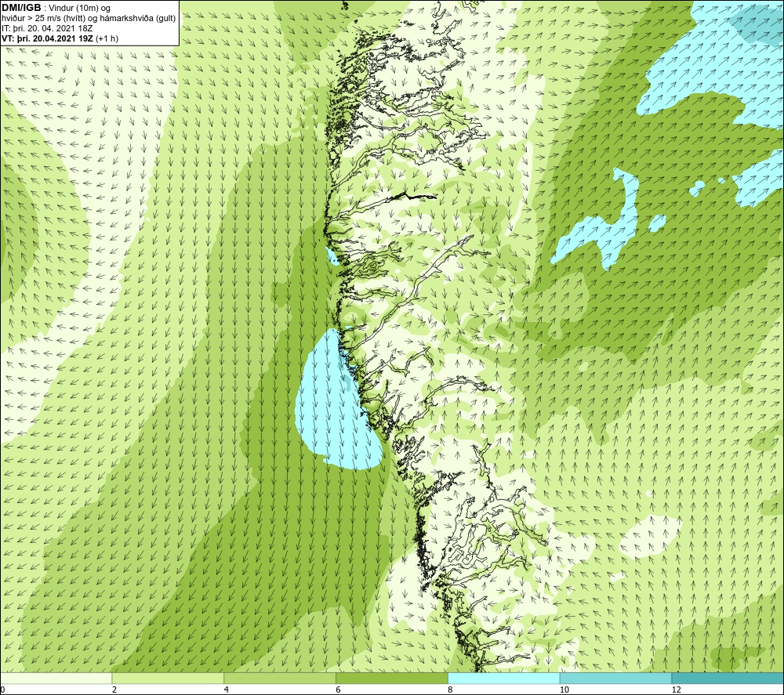Click the scale label '2'

[114, 690]
